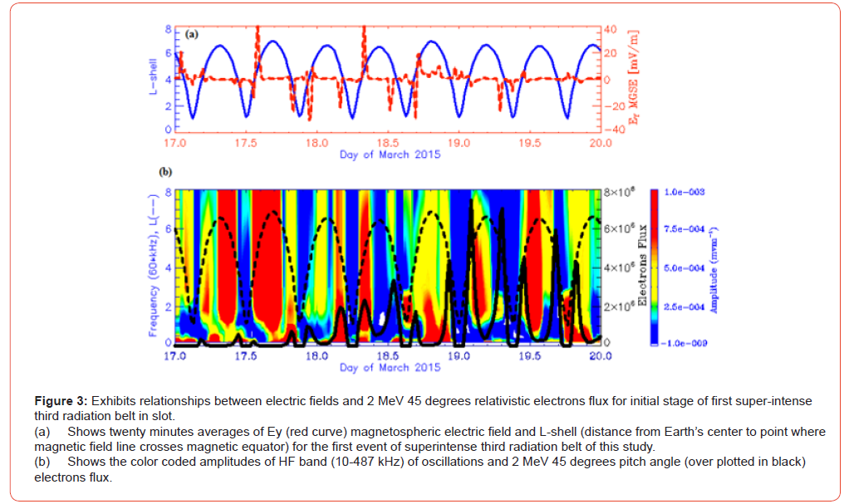Click the '5.0e-004' colorbar value
The image size is (854, 504).
point(685,268)
